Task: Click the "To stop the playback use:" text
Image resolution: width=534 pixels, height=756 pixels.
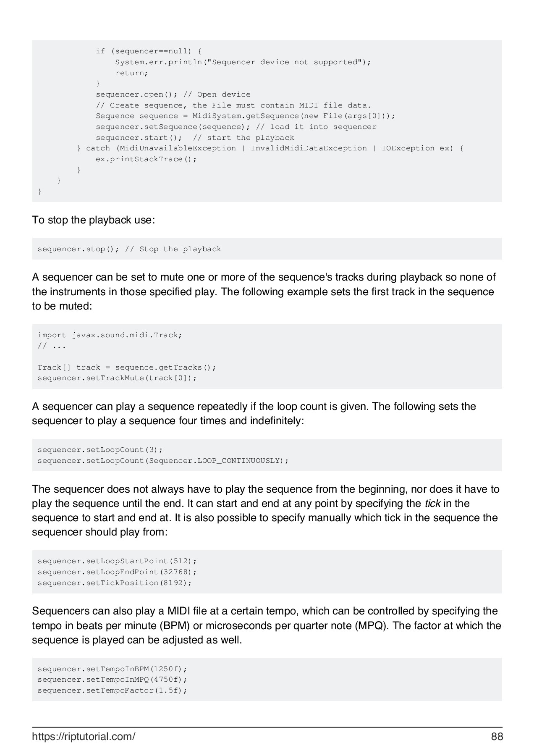Action: click(x=93, y=220)
